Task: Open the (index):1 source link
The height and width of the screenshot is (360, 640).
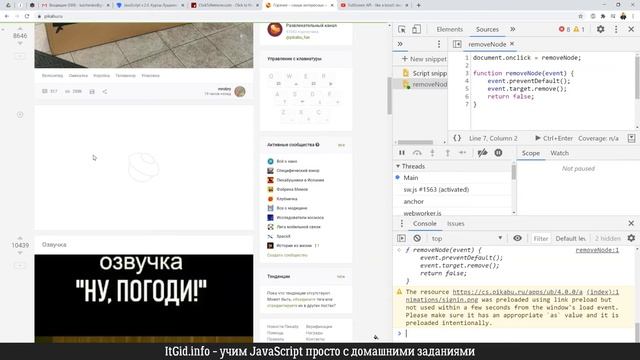Action: tap(602, 292)
